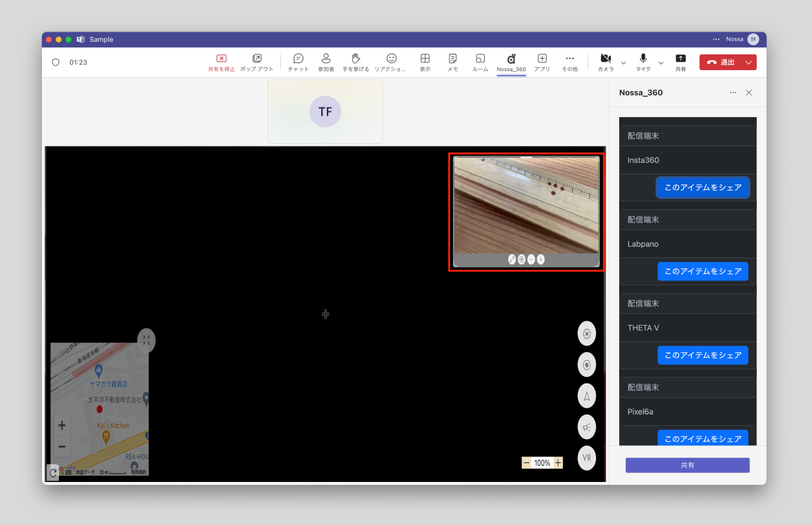Open the Reactions menu
The image size is (812, 525).
391,62
